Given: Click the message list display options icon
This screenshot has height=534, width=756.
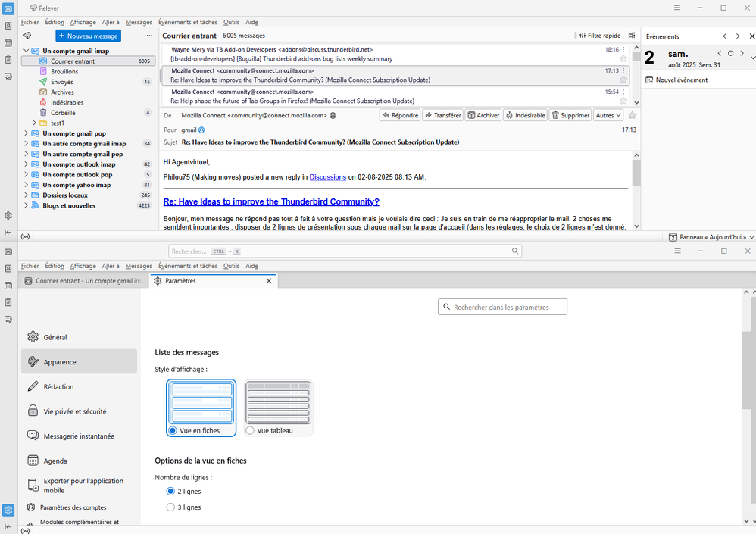Looking at the screenshot, I should pos(631,36).
